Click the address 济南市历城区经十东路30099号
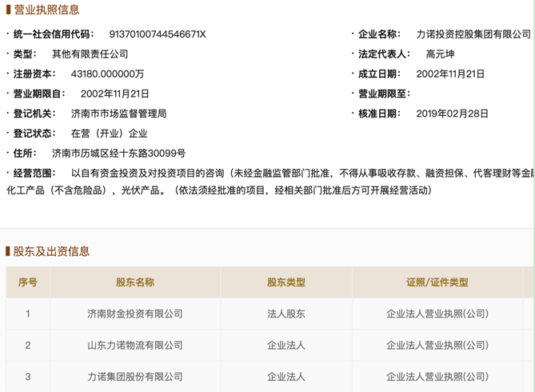 click(118, 153)
